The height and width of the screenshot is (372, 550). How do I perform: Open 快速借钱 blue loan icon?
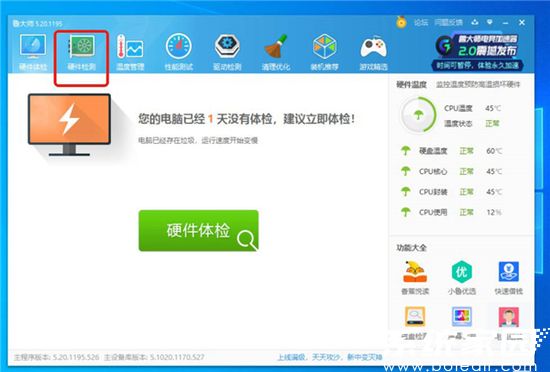tap(509, 277)
